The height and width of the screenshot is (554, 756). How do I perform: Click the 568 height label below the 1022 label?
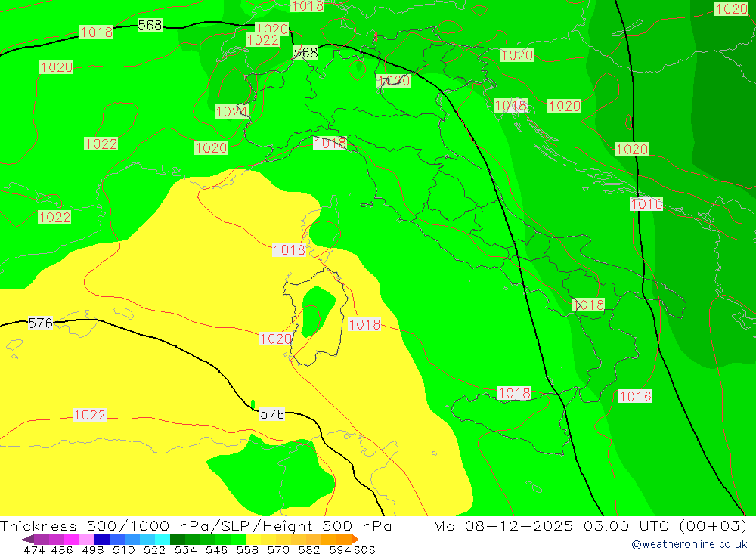[x=305, y=52]
